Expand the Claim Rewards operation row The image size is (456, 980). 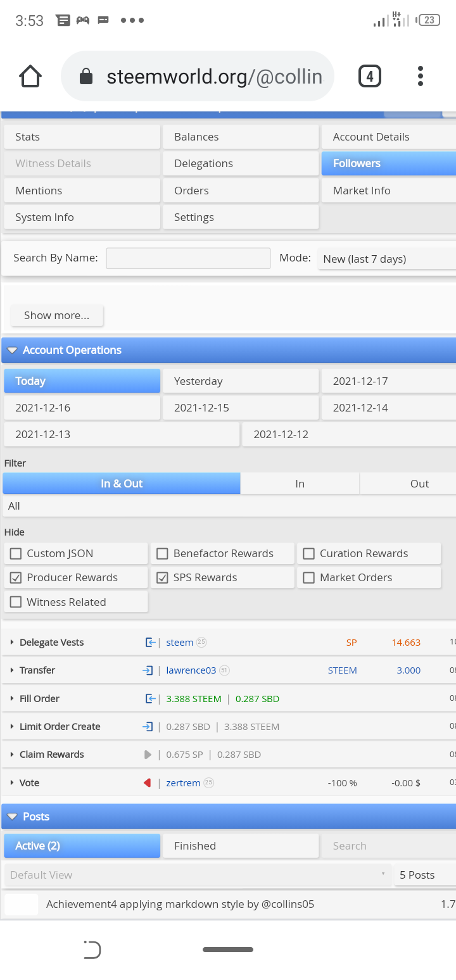click(x=12, y=755)
